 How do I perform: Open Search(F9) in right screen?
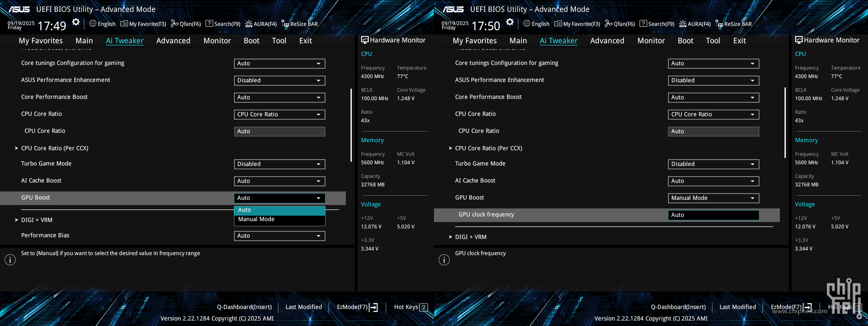coord(657,24)
